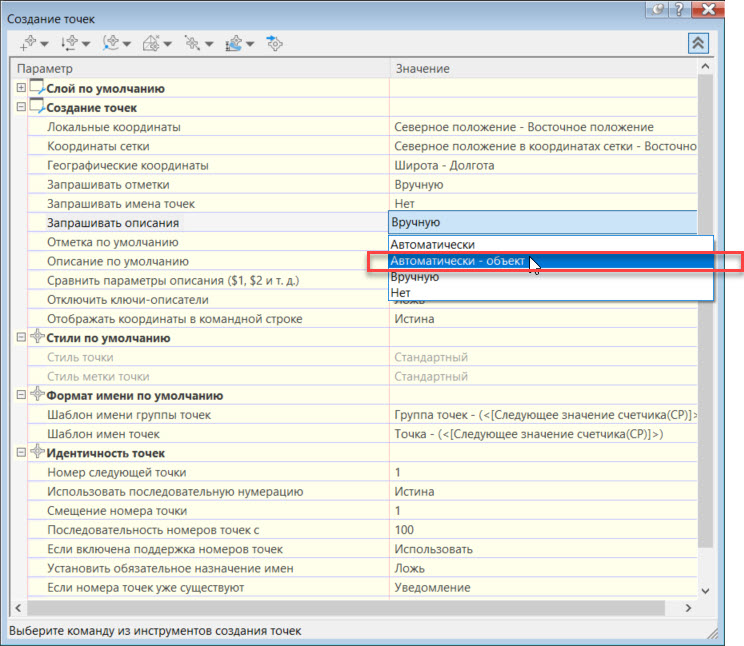The image size is (744, 646).
Task: Click the vertical scrollbar down arrow
Action: [x=705, y=591]
